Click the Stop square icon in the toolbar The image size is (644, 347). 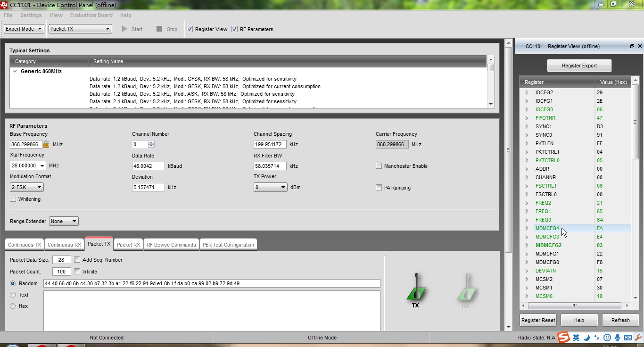point(159,29)
